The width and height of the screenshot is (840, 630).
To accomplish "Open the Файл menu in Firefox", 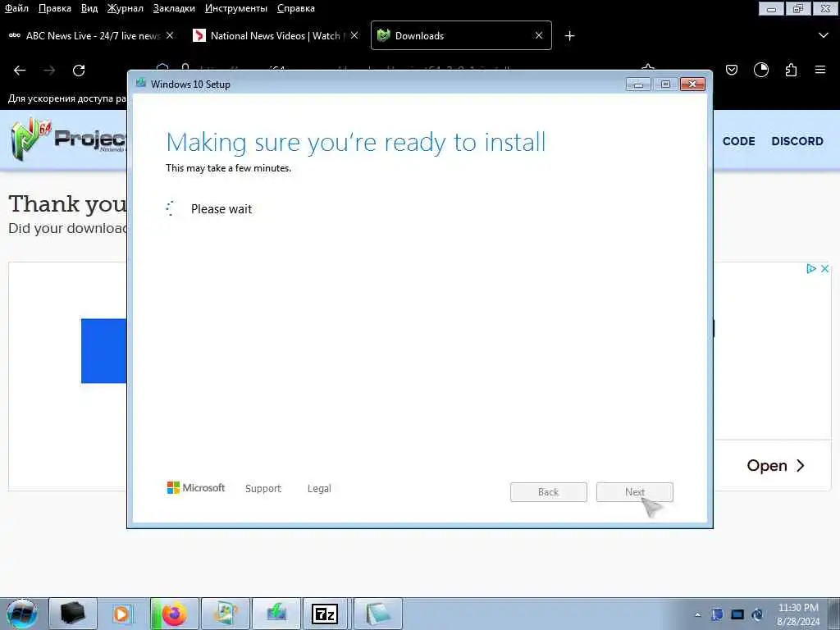I will click(16, 8).
